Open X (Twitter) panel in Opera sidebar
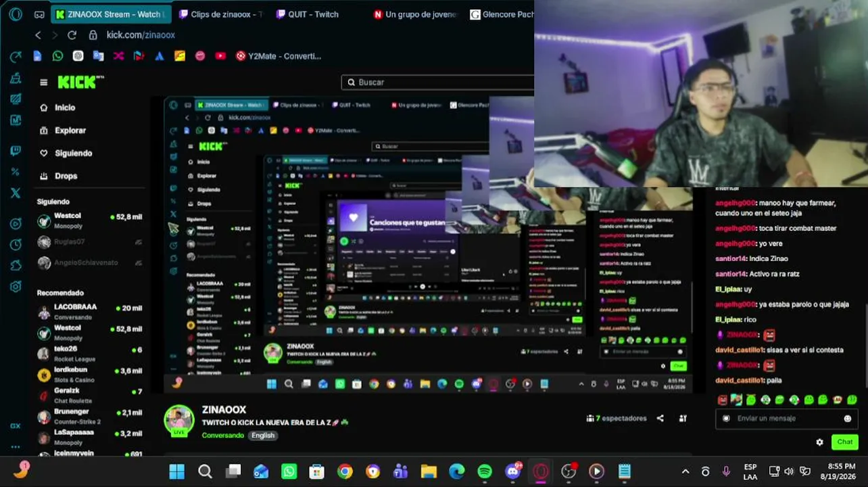Viewport: 868px width, 487px height. point(16,193)
